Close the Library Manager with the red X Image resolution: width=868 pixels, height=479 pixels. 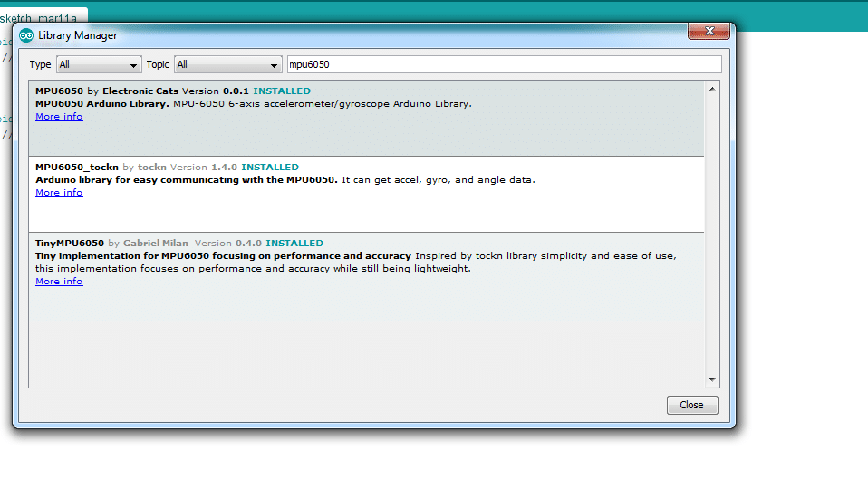(x=708, y=32)
